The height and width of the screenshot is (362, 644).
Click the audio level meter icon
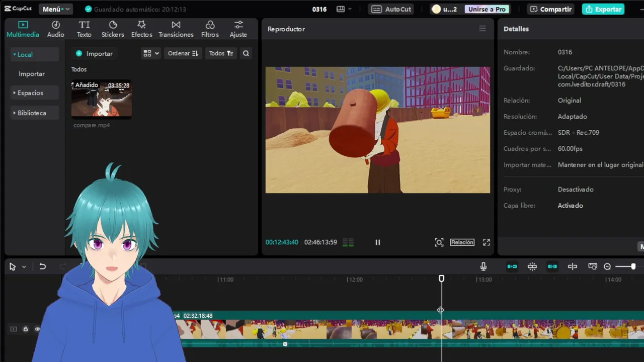[x=348, y=242]
